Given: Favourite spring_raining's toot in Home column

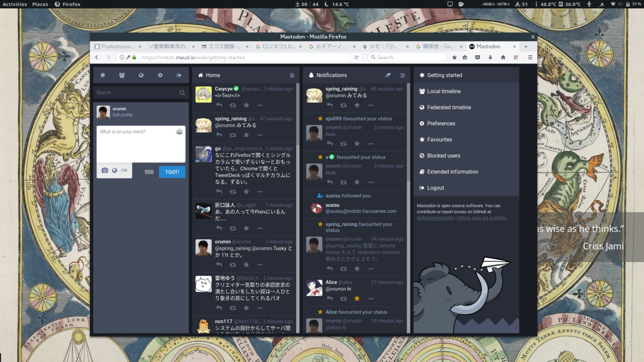Looking at the screenshot, I should tap(246, 135).
